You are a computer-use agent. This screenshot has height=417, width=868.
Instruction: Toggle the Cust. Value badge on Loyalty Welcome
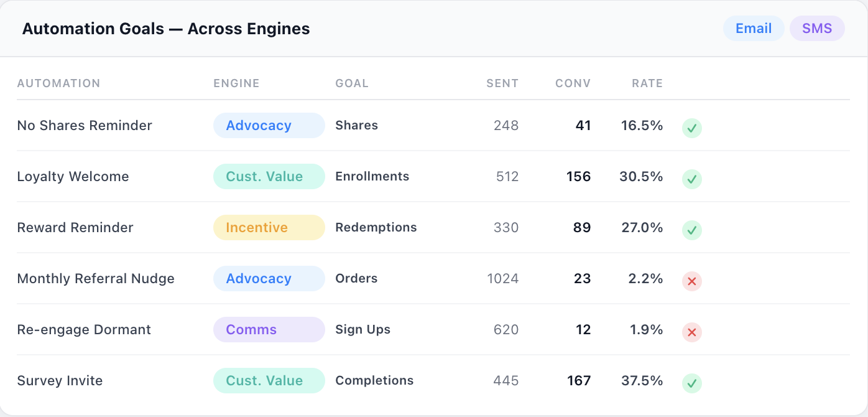point(269,176)
